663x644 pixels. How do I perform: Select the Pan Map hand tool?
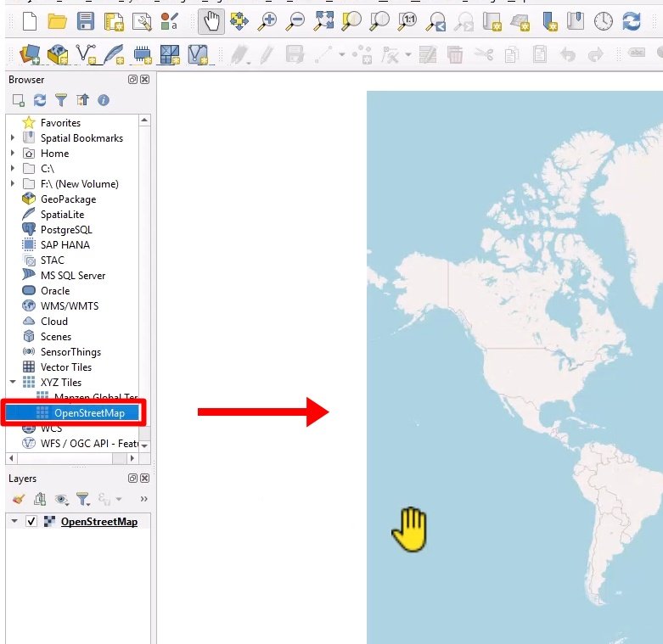point(211,21)
